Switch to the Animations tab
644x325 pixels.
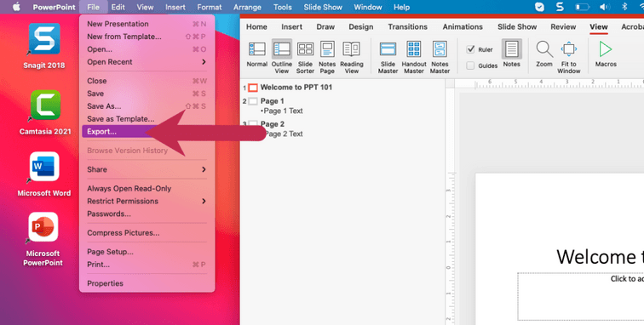(463, 26)
